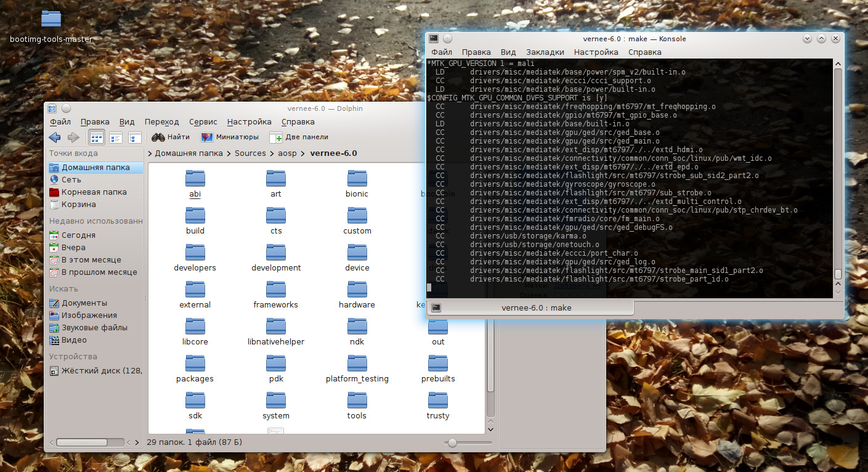The height and width of the screenshot is (472, 868).
Task: Open Переход menu in Dolphin
Action: (x=161, y=122)
